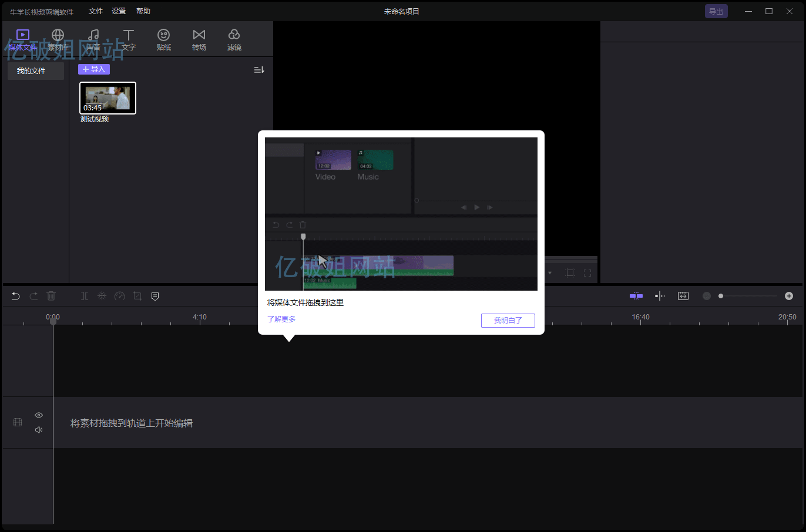The width and height of the screenshot is (806, 532).
Task: Toggle video track visibility eye icon
Action: (x=39, y=415)
